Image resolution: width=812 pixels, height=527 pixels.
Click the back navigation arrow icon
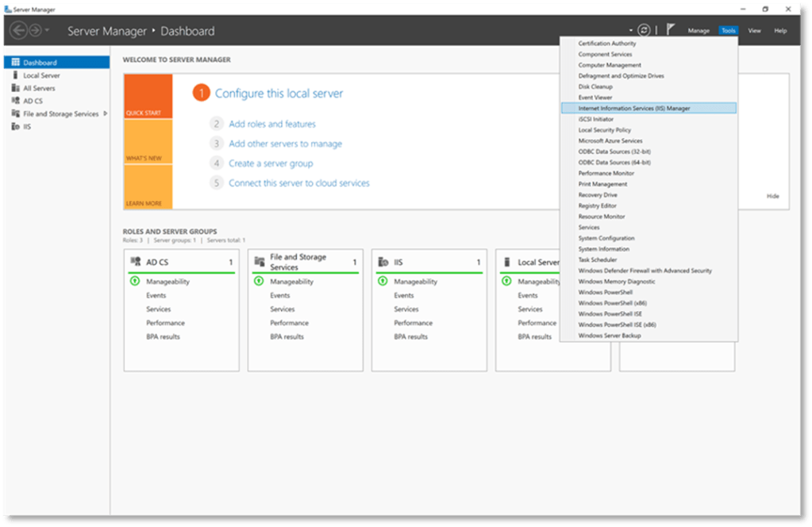(x=17, y=30)
